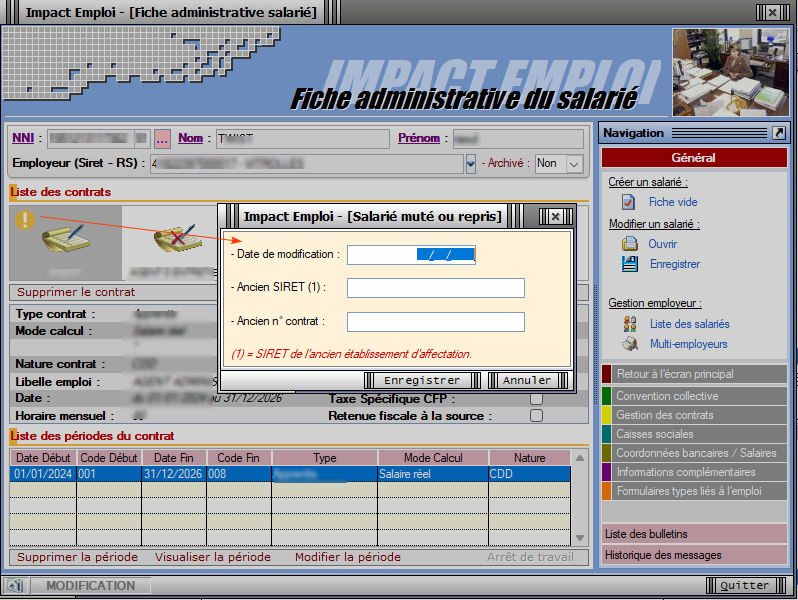
Task: Open the NNI ellipsis lookup button
Action: (x=162, y=138)
